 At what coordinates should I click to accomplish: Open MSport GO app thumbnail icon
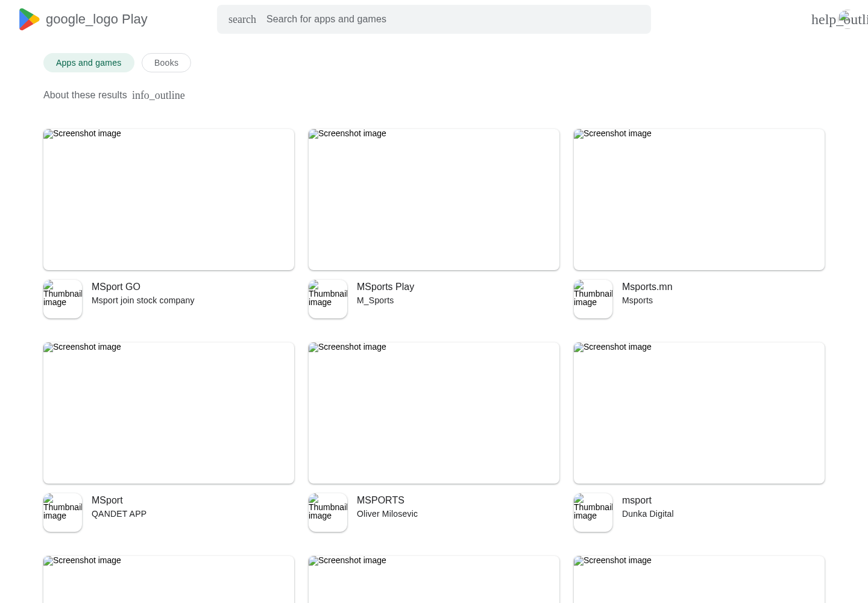[63, 299]
